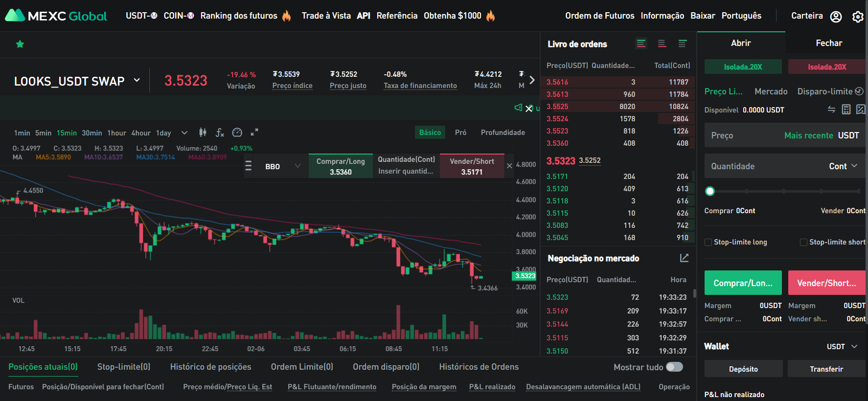This screenshot has width=868, height=401.
Task: Click flame icon beside Obtenha $1000
Action: click(491, 16)
